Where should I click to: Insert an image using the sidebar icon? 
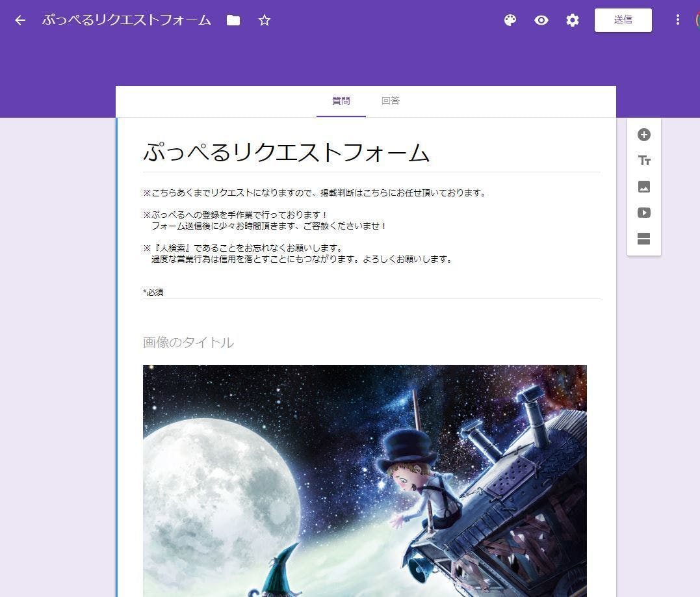643,187
